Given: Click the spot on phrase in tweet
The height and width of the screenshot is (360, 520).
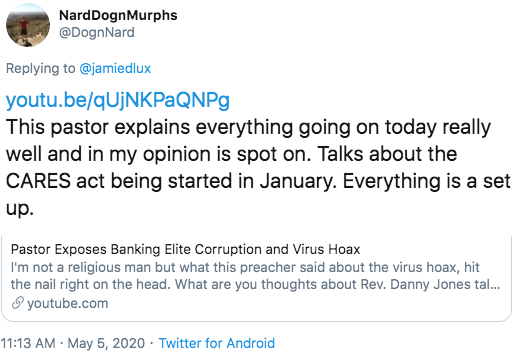Looking at the screenshot, I should (274, 155).
